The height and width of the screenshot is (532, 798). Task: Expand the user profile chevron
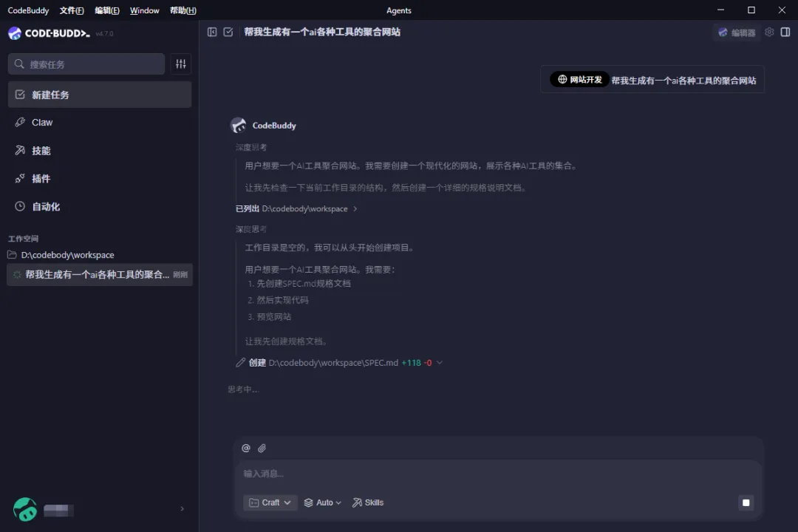183,508
